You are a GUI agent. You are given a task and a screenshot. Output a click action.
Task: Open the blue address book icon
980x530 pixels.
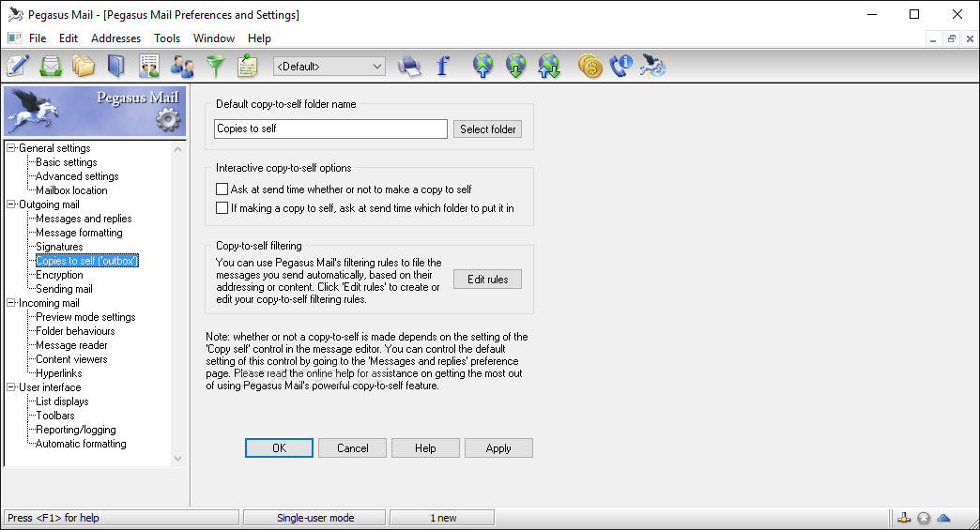click(116, 66)
